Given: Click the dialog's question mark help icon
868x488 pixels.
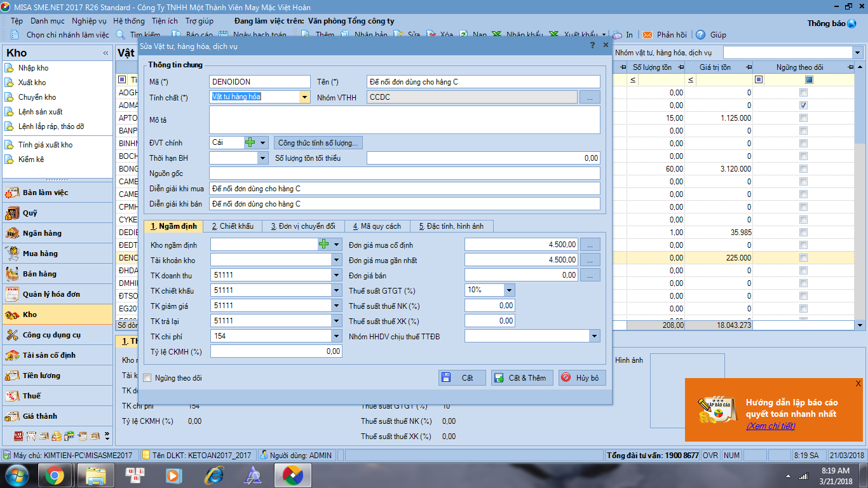Looking at the screenshot, I should (x=592, y=46).
